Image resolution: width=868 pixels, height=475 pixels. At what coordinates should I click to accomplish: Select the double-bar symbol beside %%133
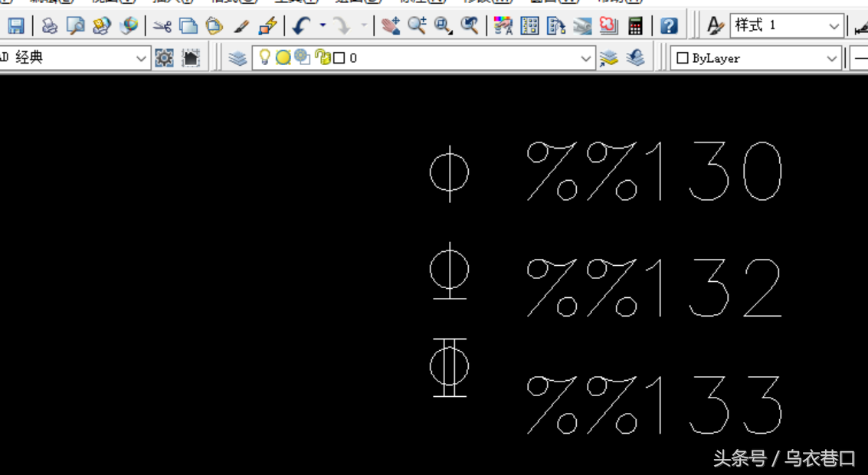[450, 368]
